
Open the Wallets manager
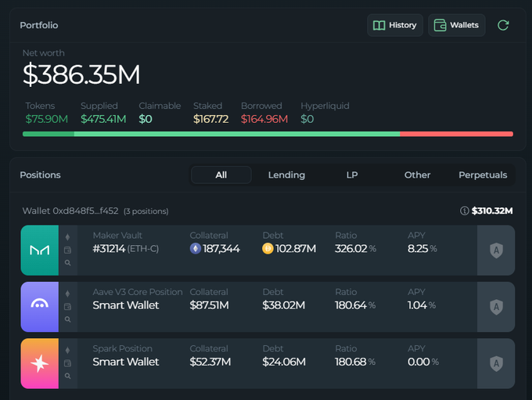457,25
